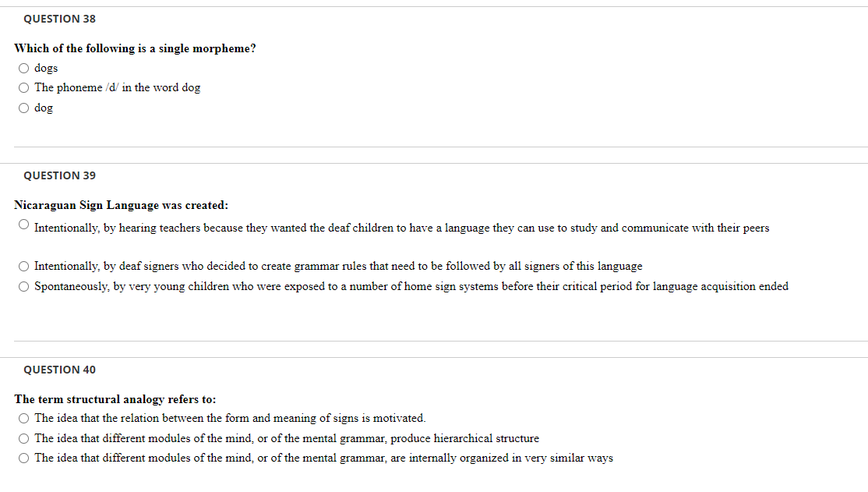Pick the 'hearing teachers' answer for Question 39
Screen dimensions: 868x492
tap(24, 225)
